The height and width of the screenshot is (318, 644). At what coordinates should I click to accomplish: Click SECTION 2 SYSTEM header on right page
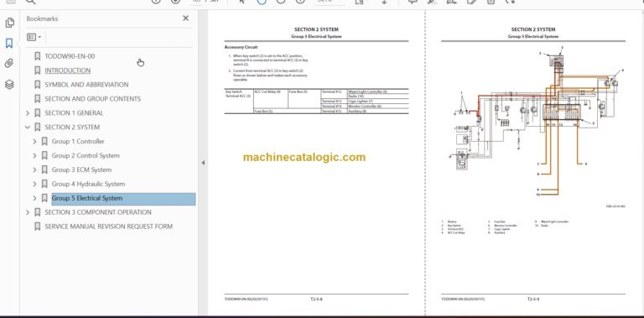pyautogui.click(x=533, y=29)
